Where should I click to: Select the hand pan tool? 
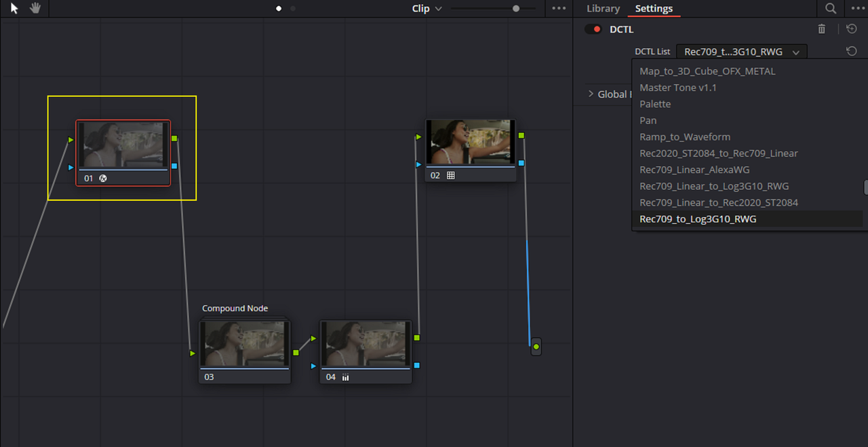pos(35,8)
